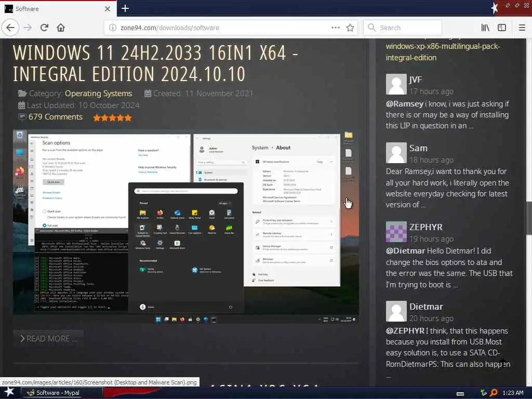Select the Software browser tab

pos(58,9)
